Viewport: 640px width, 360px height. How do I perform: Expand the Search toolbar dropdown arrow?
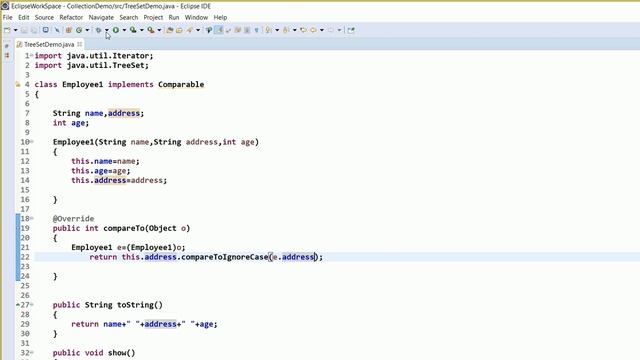pos(198,30)
